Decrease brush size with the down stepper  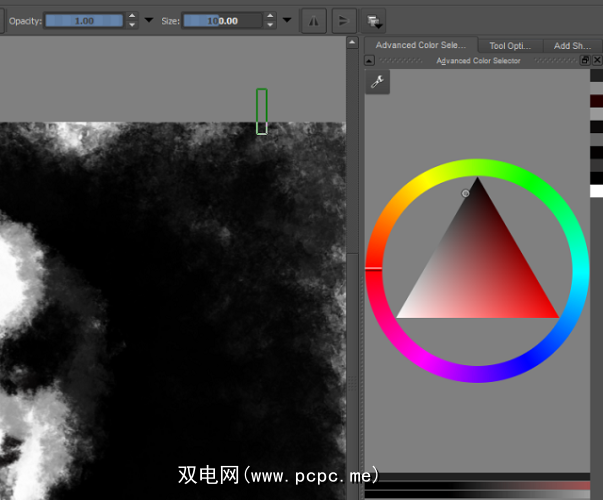[x=270, y=25]
